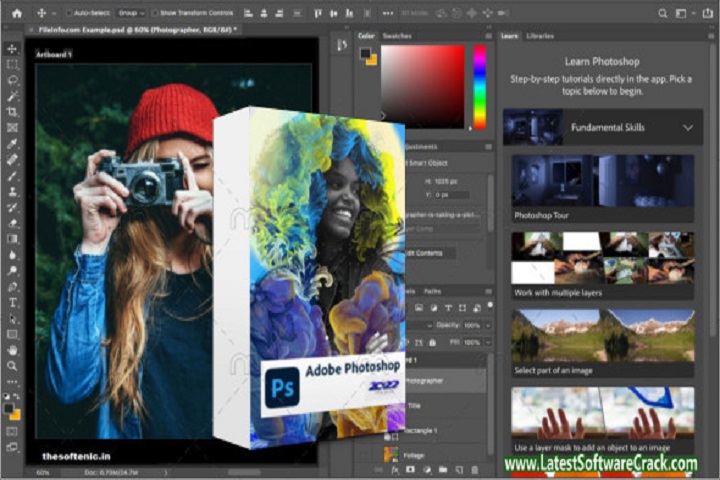Select the Type tool
This screenshot has width=720, height=480.
(x=12, y=302)
